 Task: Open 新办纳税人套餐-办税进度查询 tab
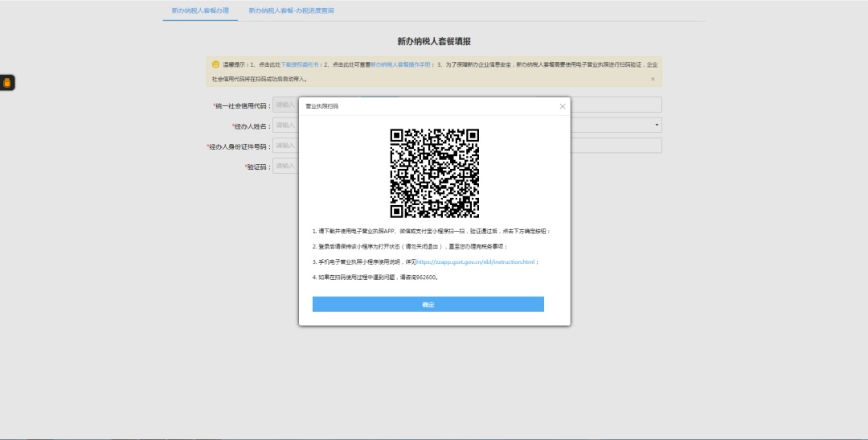(291, 10)
